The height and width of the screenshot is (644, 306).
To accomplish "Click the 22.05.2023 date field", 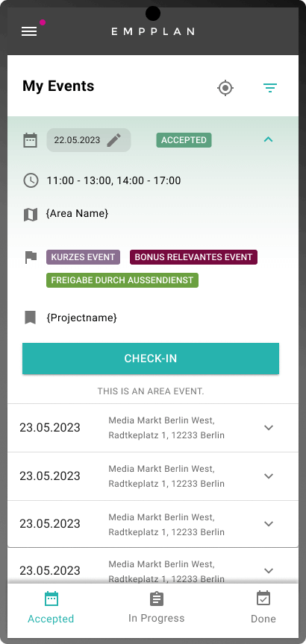I will pyautogui.click(x=88, y=140).
